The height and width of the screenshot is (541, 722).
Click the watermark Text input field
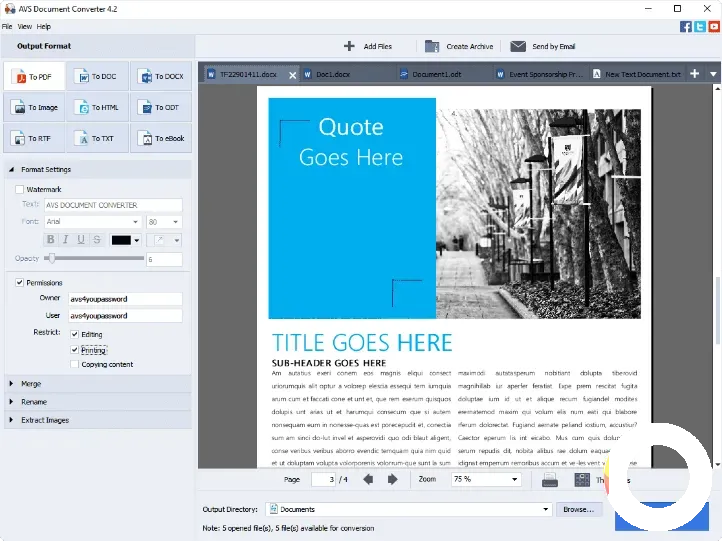[x=113, y=205]
